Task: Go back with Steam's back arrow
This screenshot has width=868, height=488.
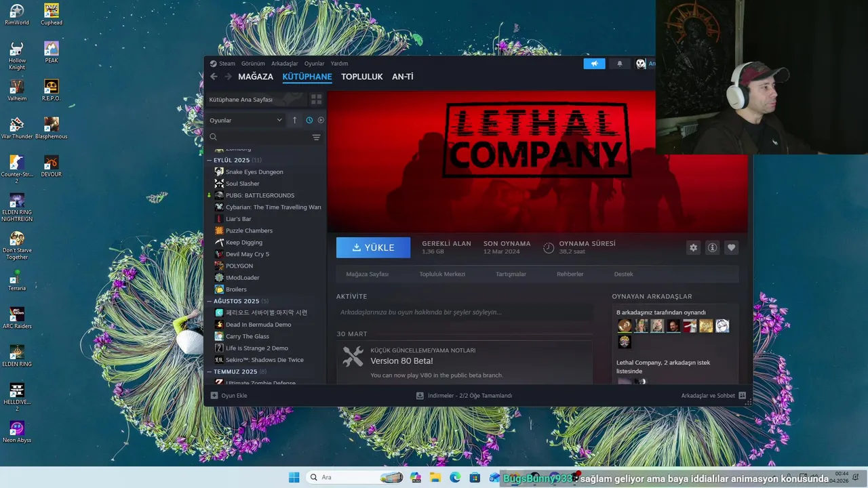Action: (214, 77)
